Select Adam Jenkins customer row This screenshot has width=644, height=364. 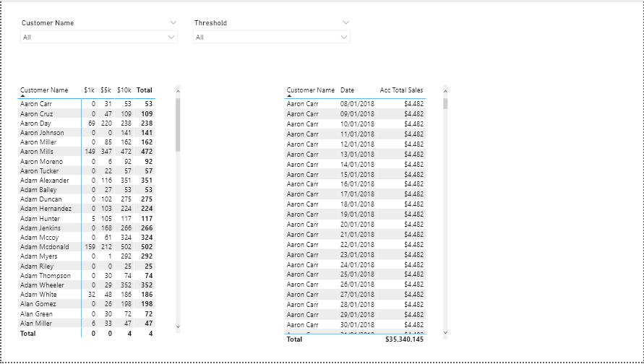(86, 227)
